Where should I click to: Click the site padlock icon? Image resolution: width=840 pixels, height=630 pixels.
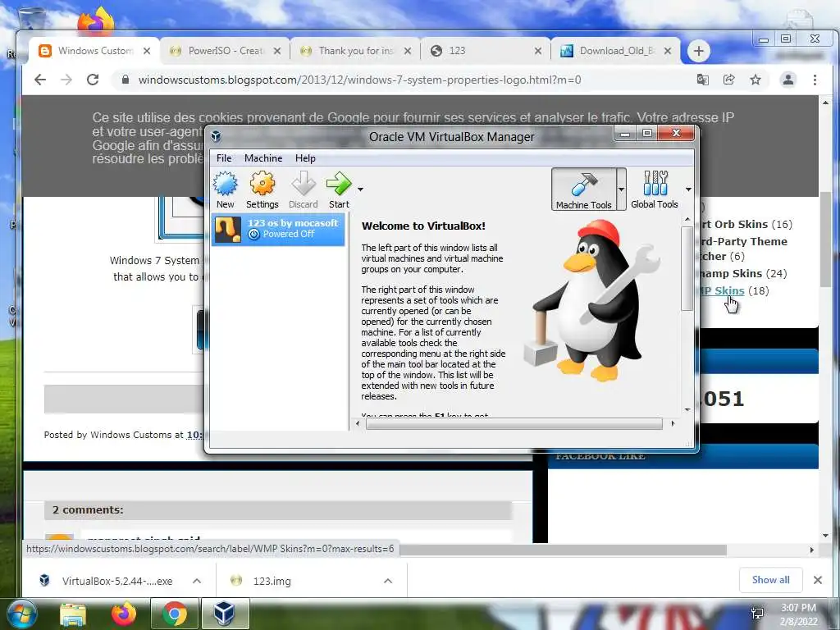(126, 80)
